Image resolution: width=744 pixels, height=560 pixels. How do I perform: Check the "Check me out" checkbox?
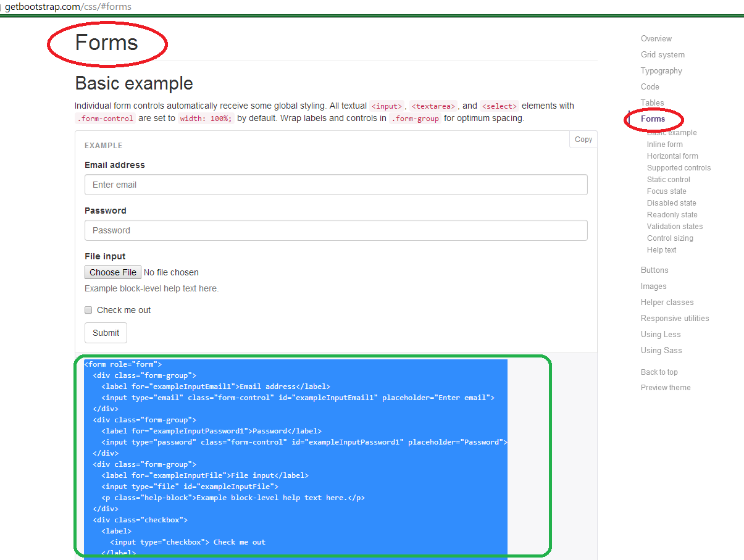[88, 310]
